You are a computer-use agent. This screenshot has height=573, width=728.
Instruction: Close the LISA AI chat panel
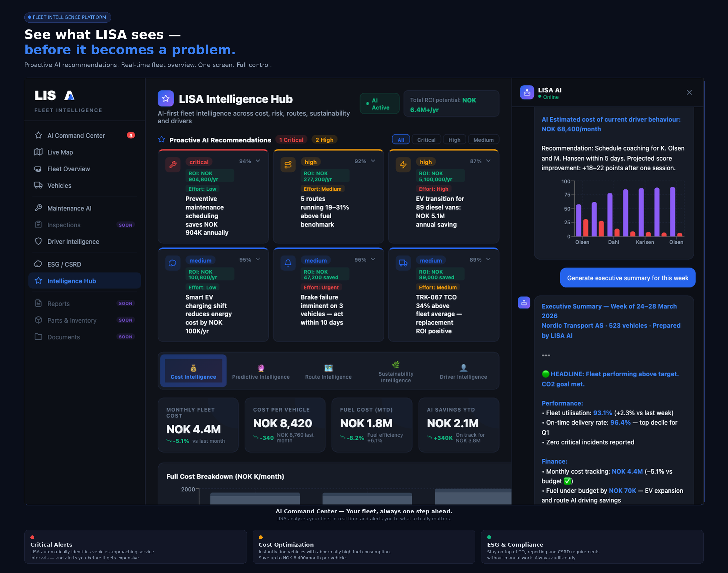click(689, 92)
